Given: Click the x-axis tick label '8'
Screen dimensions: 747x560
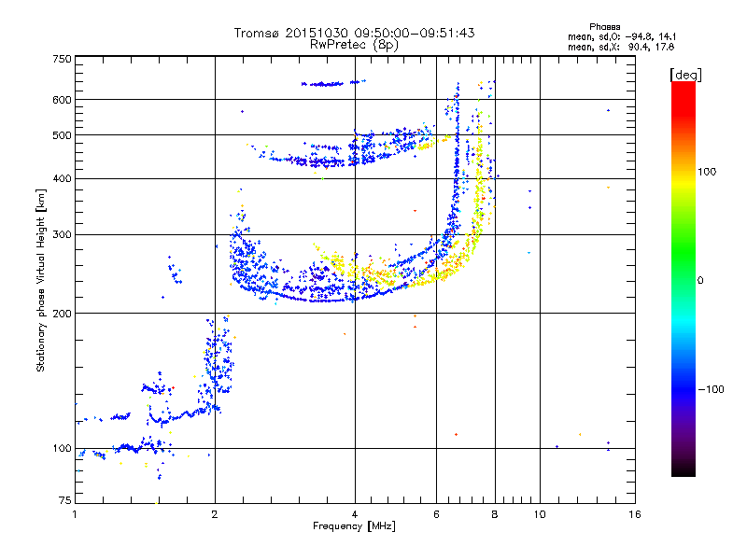Looking at the screenshot, I should click(x=495, y=514).
